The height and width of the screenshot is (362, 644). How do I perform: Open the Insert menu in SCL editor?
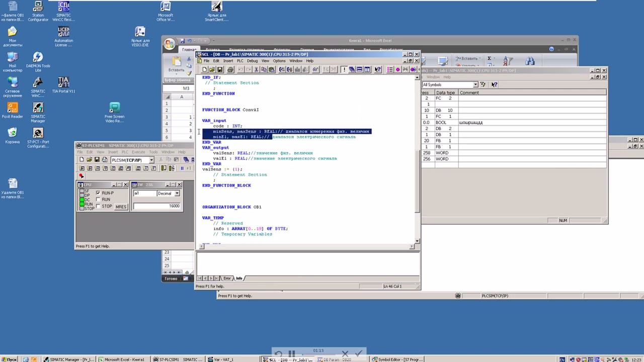pyautogui.click(x=228, y=61)
